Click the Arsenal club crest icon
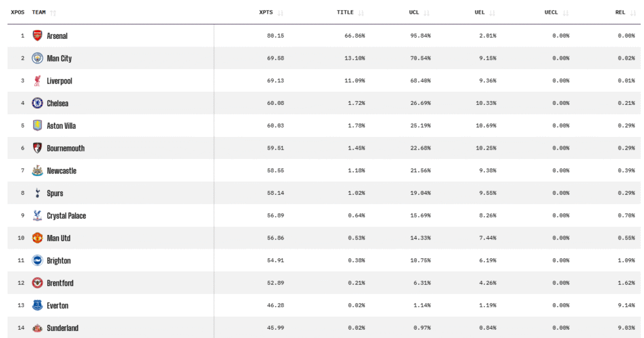Image resolution: width=644 pixels, height=338 pixels. (x=38, y=36)
